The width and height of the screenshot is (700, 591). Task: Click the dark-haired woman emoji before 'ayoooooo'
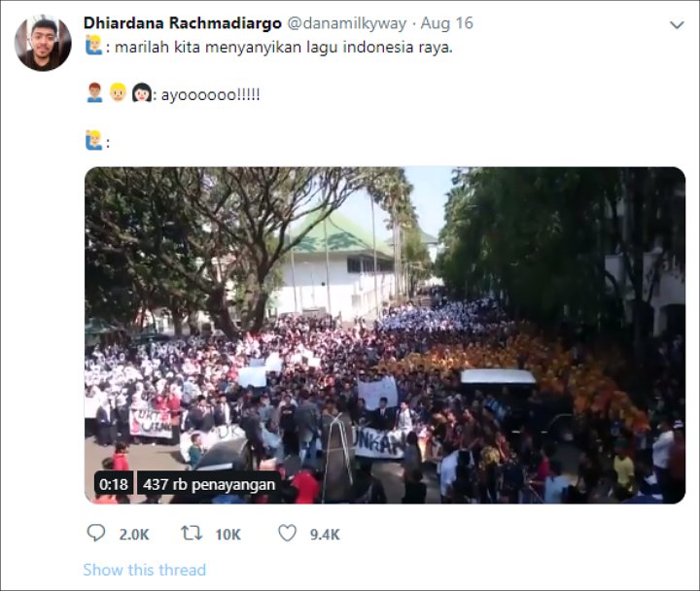click(141, 93)
